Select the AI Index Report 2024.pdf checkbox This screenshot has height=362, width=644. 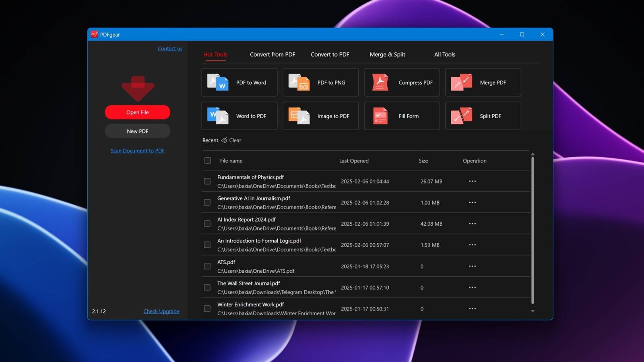[207, 224]
